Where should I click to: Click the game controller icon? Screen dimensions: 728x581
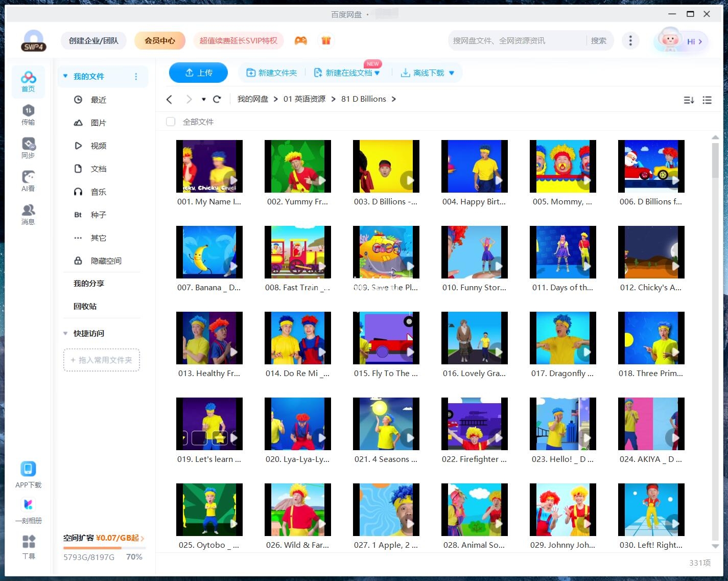pyautogui.click(x=301, y=40)
